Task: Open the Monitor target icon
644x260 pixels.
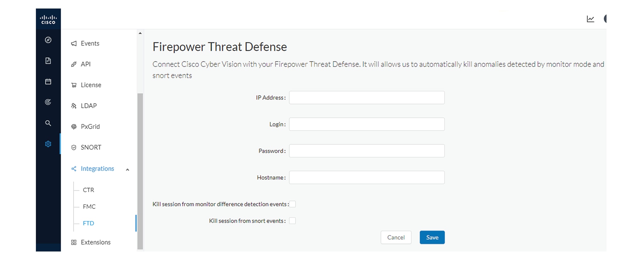Action: click(48, 102)
